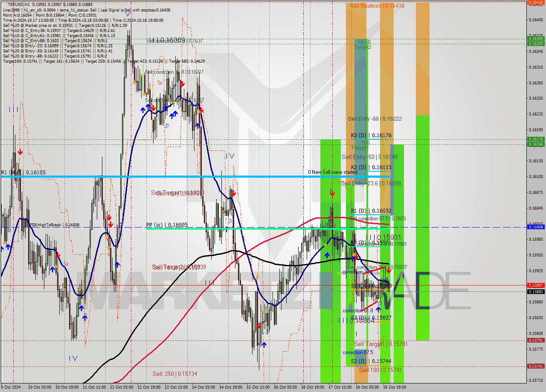Click '18 Oct 19:00' on the time axis
Viewport: 546px width, 392px height.
[395, 387]
